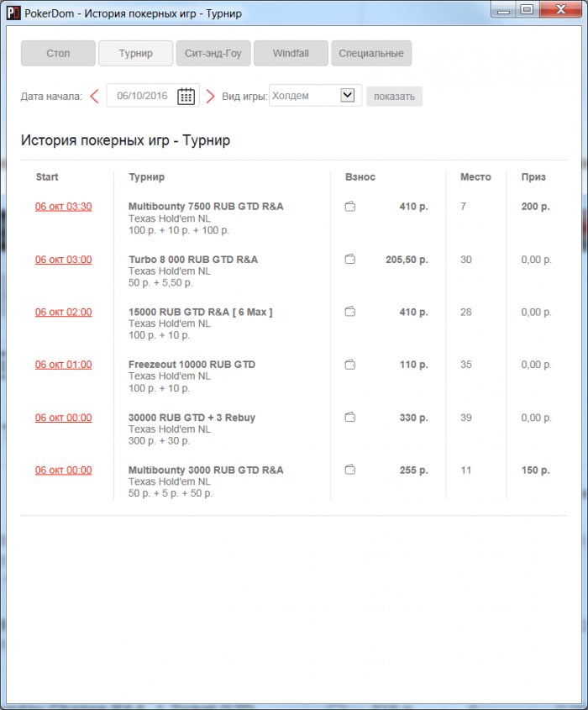Click the Место column header
This screenshot has height=710, width=588.
[x=475, y=177]
